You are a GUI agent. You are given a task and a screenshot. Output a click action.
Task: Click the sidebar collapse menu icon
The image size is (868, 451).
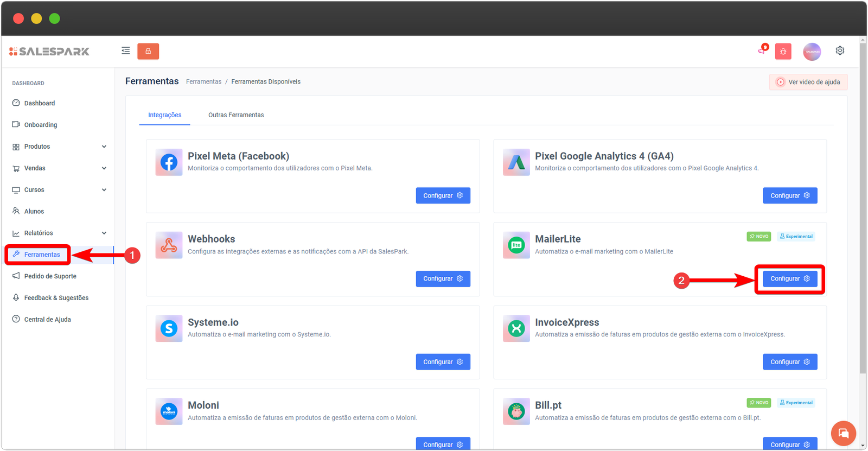pos(125,51)
